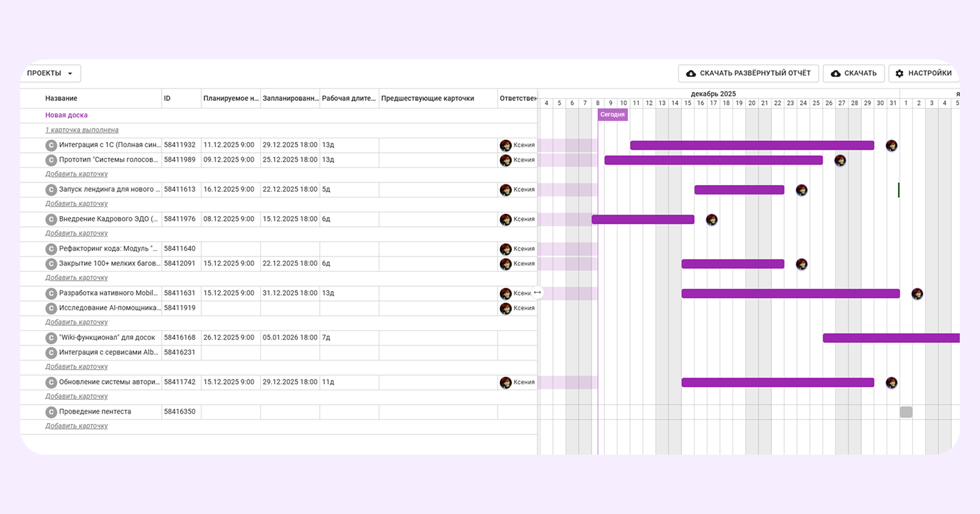Click the Предшествующие карточки column header

(427, 99)
